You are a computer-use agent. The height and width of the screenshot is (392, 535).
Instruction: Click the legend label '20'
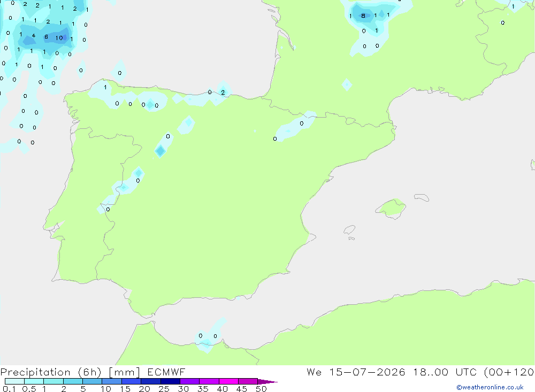click(x=144, y=389)
